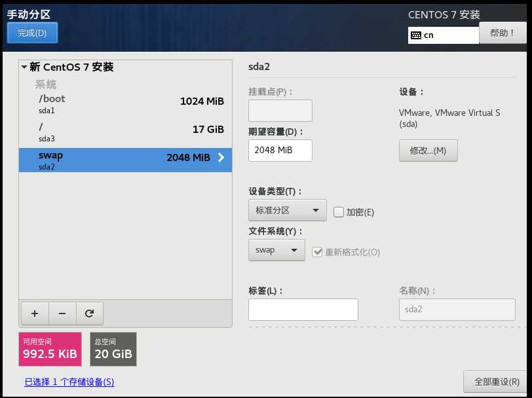
Task: Click the 完成(D) done button
Action: click(x=32, y=32)
